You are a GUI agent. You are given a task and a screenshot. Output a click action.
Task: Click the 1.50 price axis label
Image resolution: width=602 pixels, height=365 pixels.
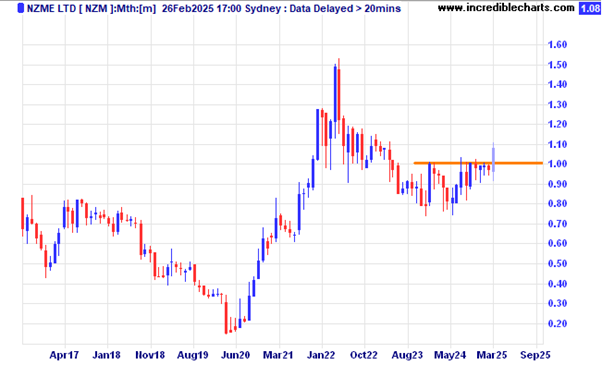click(557, 65)
